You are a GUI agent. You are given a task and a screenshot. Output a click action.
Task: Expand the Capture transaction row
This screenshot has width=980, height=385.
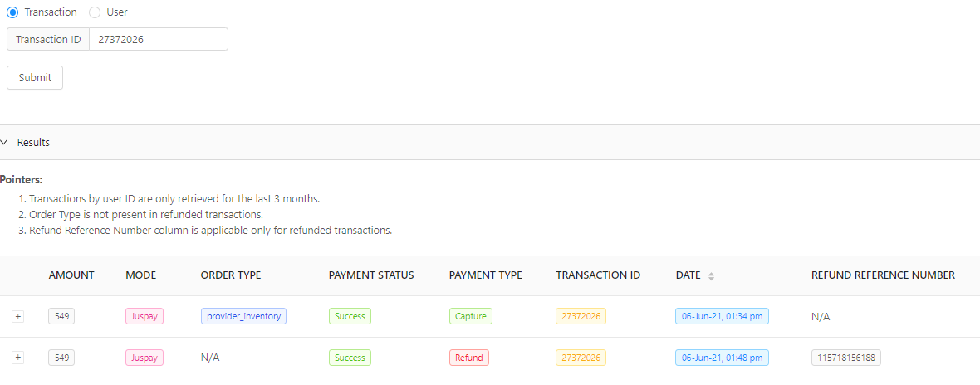pos(18,316)
